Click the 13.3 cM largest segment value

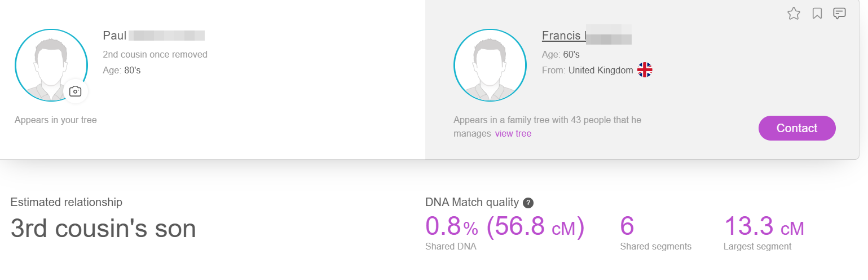[764, 227]
